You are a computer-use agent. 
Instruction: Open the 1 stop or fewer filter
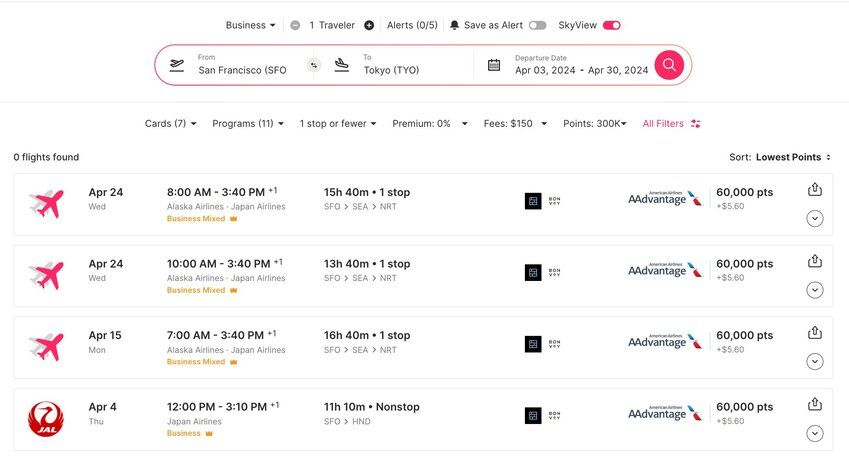tap(337, 124)
